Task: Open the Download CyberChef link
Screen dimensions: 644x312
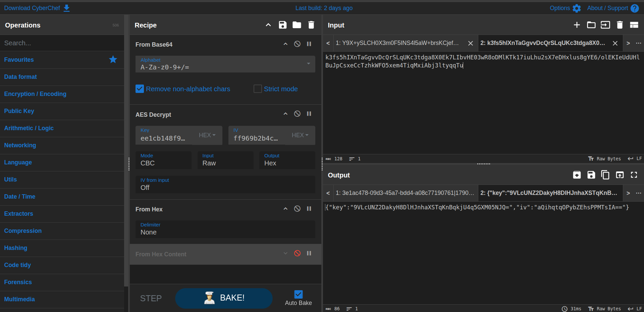Action: tap(37, 8)
